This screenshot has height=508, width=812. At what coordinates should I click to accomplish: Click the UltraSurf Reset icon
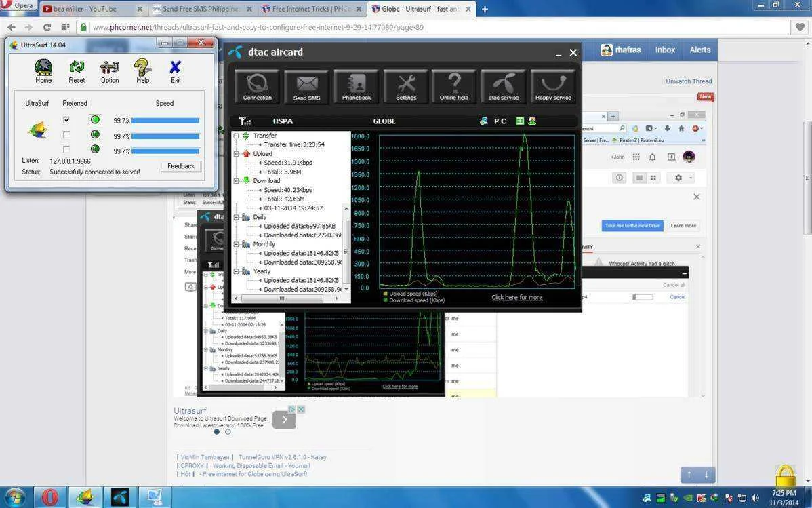(77, 71)
